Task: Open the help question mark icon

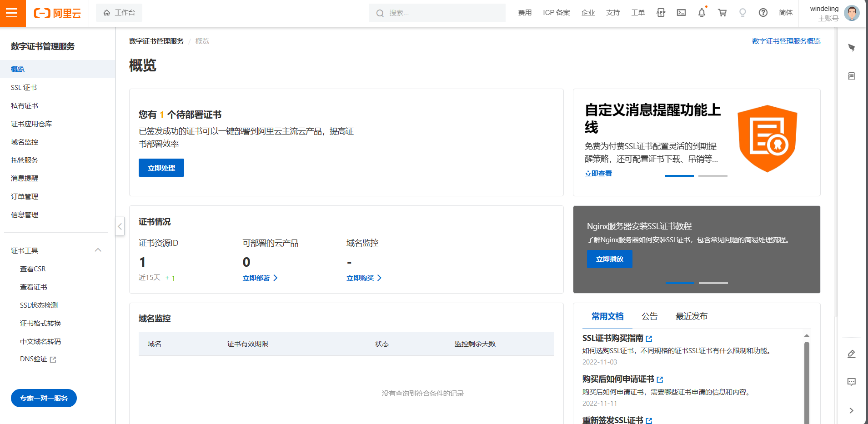Action: coord(763,13)
